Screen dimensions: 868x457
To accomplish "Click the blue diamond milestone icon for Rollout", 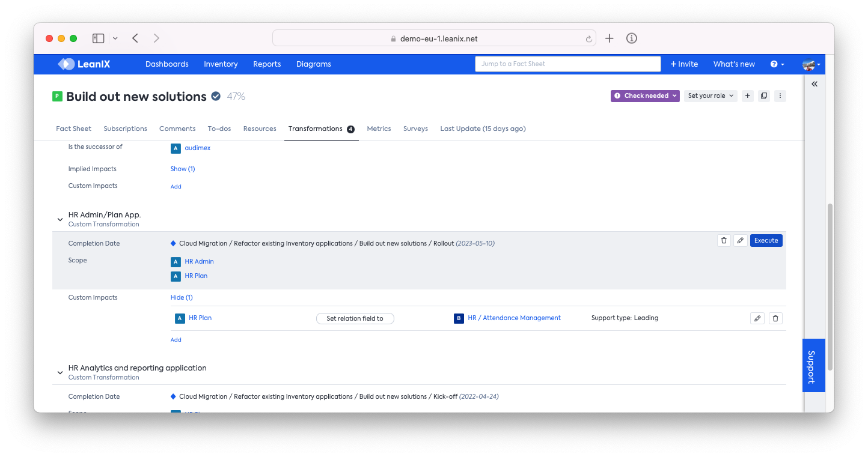I will point(173,243).
